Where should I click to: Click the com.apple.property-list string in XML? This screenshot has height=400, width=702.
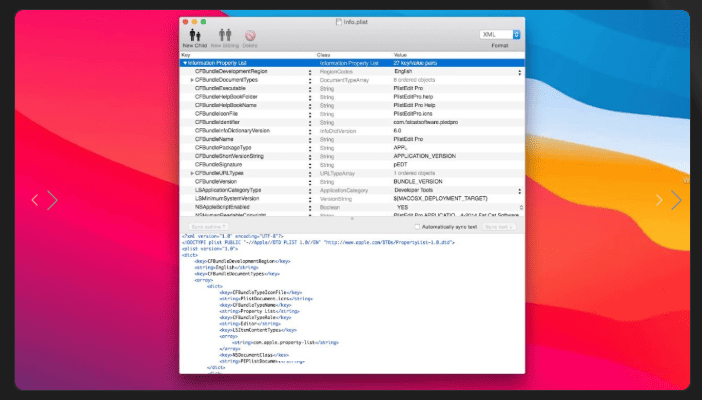click(285, 343)
